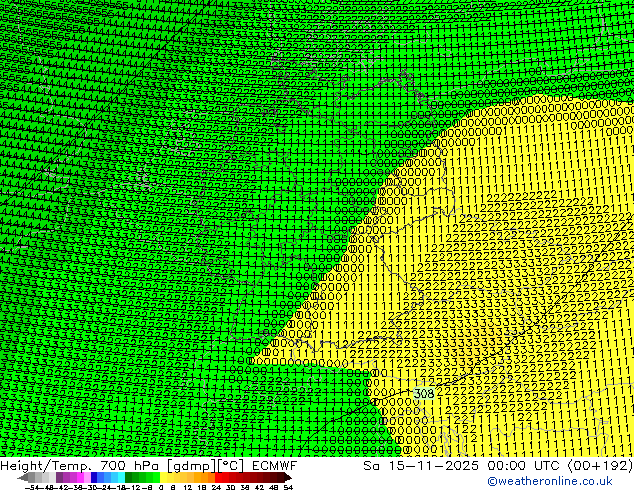This screenshot has height=490, width=634.
Task: Pick the dark purple -42 °C legend swatch
Action: tap(59, 478)
